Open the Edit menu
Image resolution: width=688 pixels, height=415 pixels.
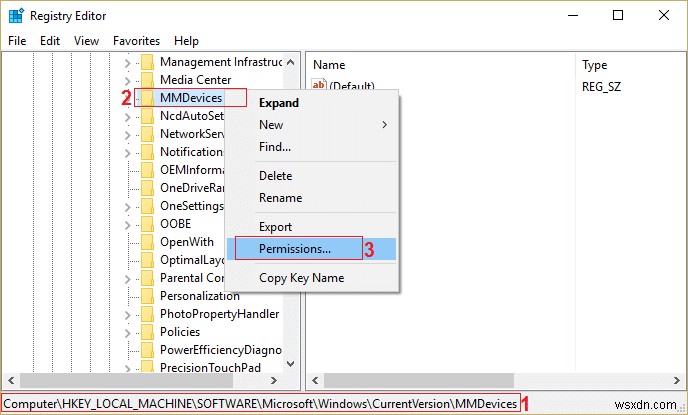click(50, 41)
